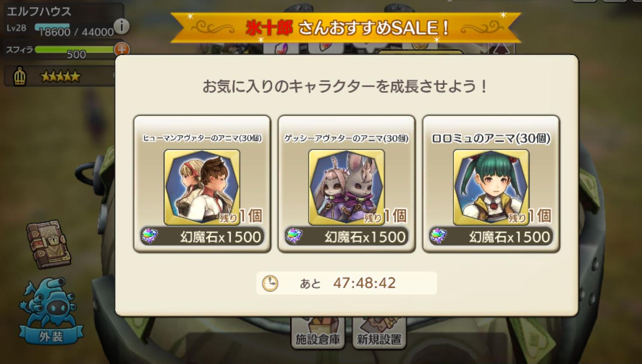642x364 pixels.
Task: Click the 47:48:42 countdown timer field
Action: [347, 283]
